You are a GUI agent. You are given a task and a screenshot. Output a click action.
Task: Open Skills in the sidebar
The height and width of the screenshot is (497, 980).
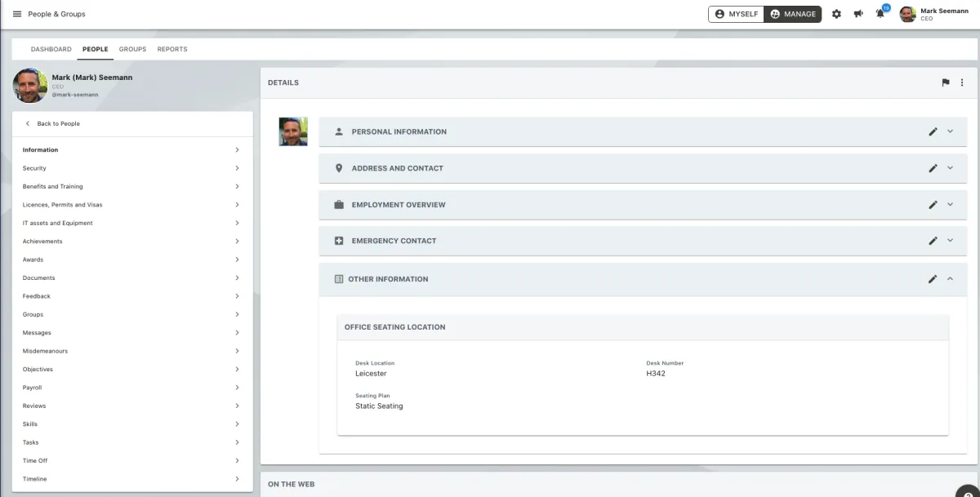point(132,424)
